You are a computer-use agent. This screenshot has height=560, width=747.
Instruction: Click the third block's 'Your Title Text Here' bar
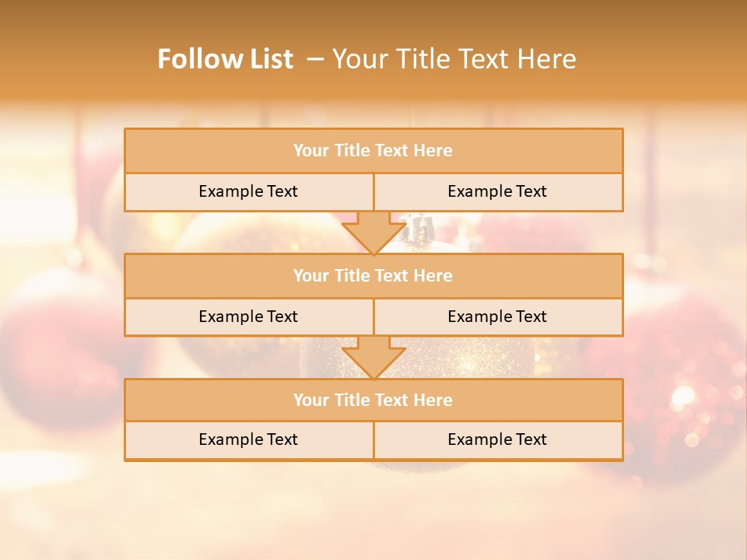pyautogui.click(x=373, y=400)
